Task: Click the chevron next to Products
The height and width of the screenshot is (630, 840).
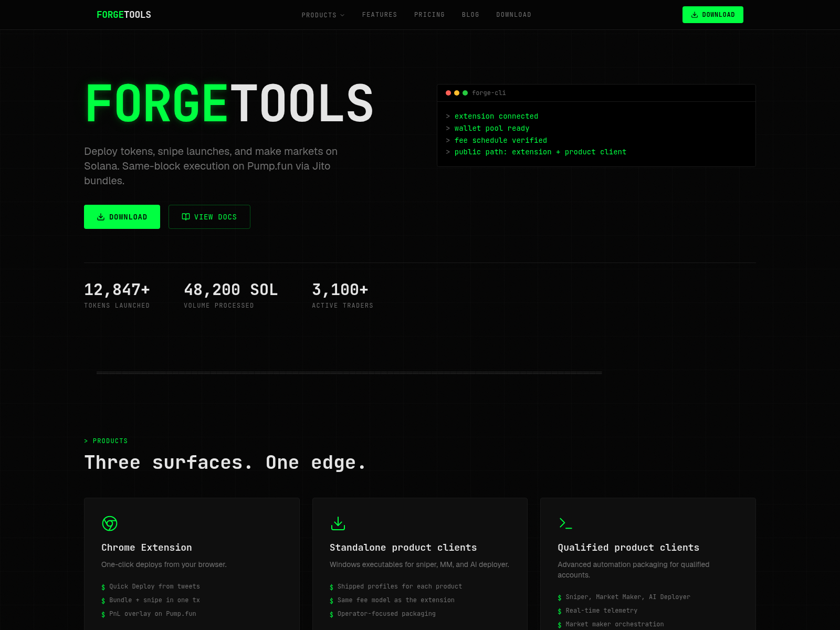Action: 342,15
